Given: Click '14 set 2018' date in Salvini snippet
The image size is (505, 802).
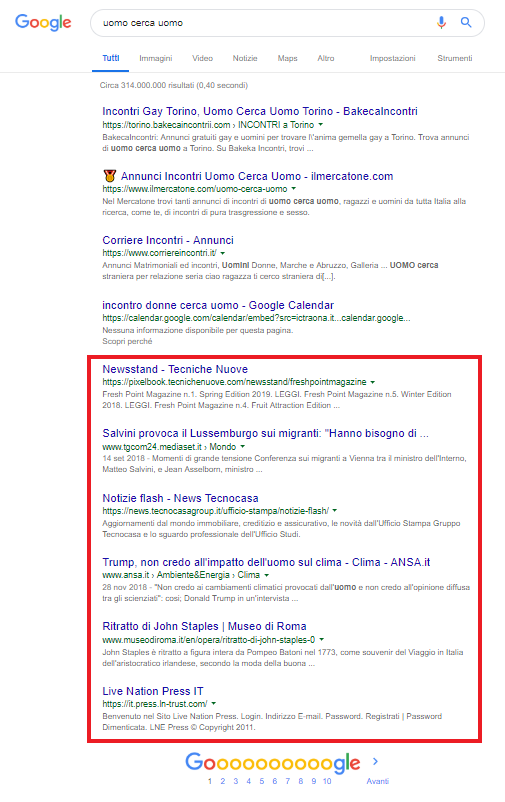Looking at the screenshot, I should pyautogui.click(x=123, y=458).
